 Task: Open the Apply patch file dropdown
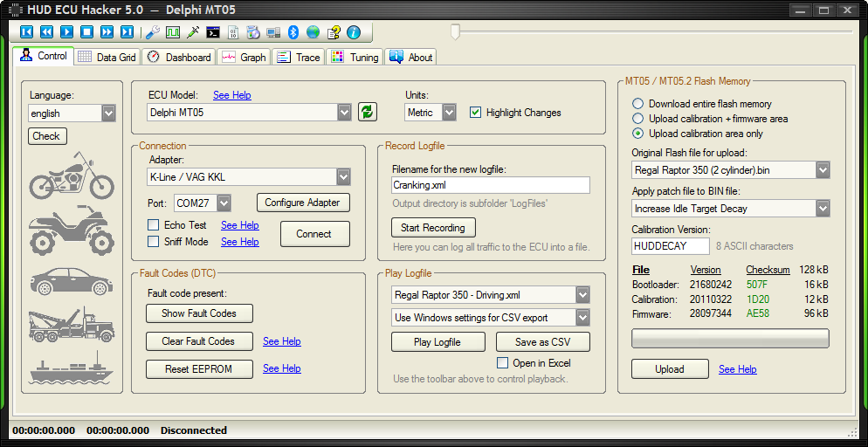coord(822,208)
